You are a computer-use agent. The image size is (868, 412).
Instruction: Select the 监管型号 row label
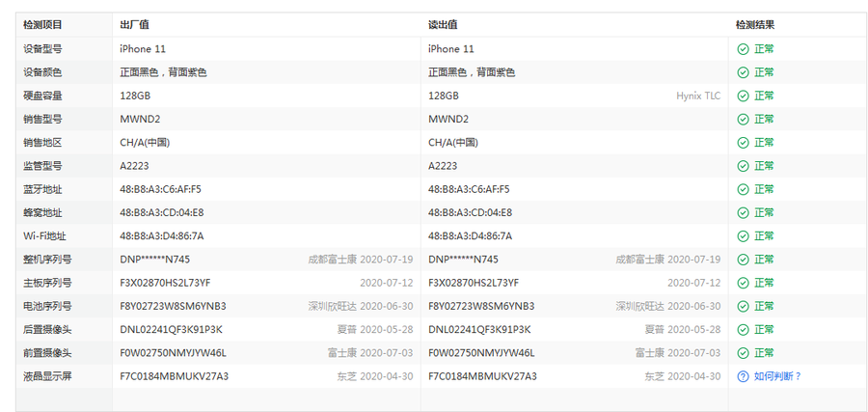[42, 166]
